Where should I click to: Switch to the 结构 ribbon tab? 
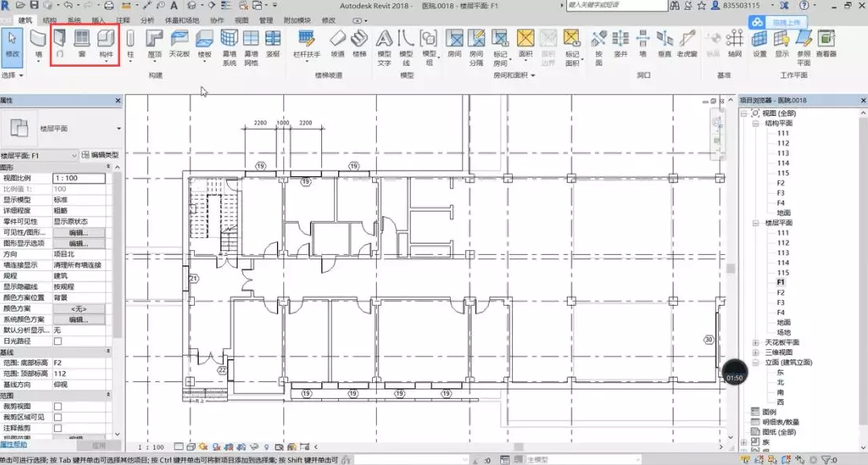click(50, 20)
